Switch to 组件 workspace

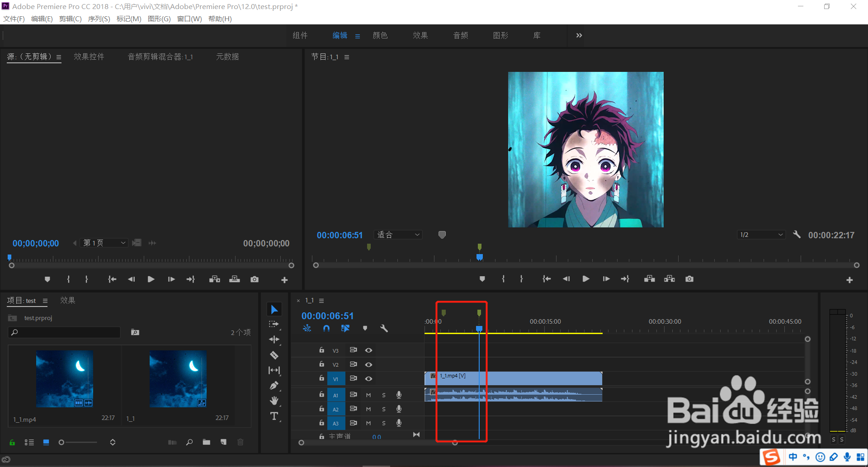(x=300, y=35)
